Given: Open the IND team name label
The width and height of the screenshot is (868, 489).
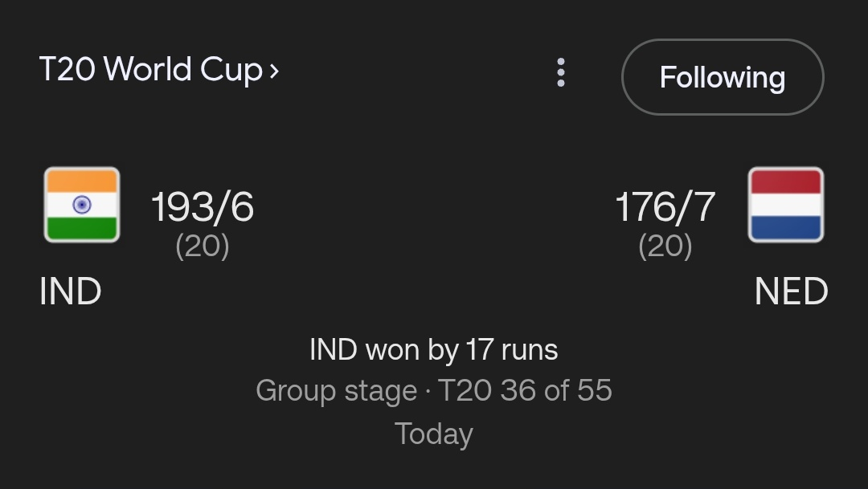Looking at the screenshot, I should [71, 291].
